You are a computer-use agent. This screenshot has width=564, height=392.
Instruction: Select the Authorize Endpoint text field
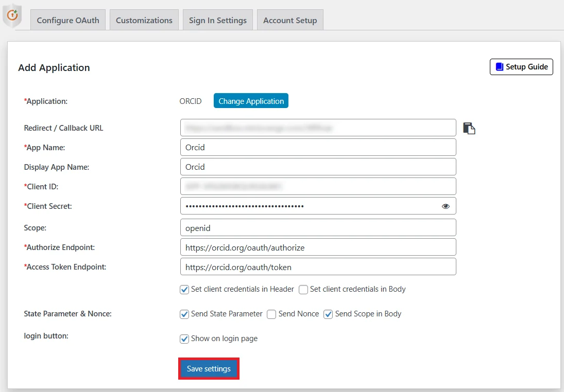click(x=318, y=247)
